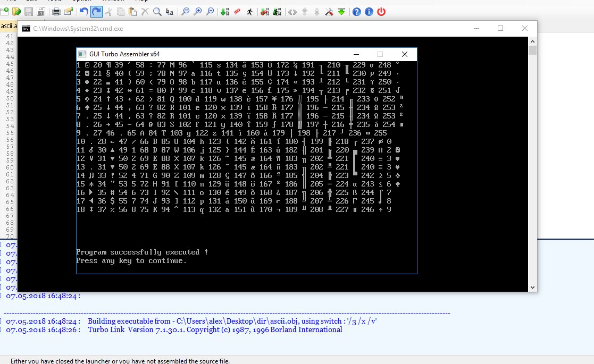Click the 'Program successfully executed !' text
594x364 pixels.
point(142,252)
